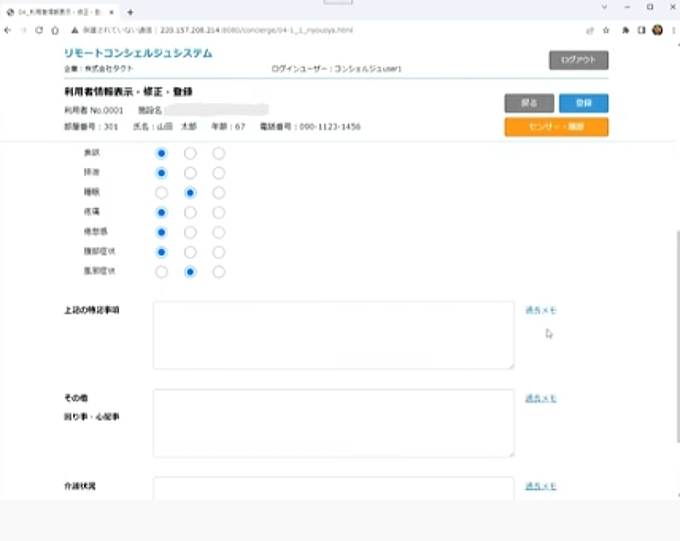The image size is (680, 541).
Task: Open a new tab with the plus icon
Action: [x=130, y=11]
